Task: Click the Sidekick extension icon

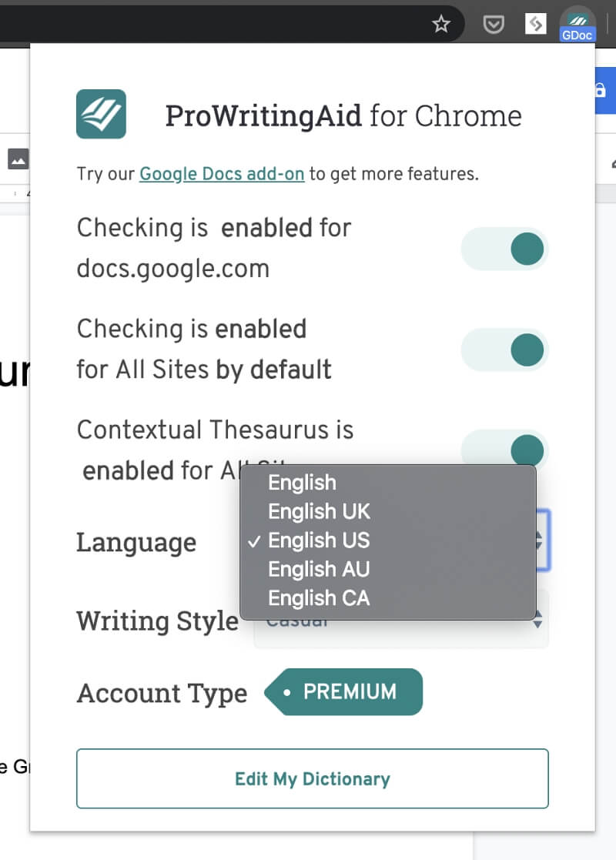Action: pos(535,24)
